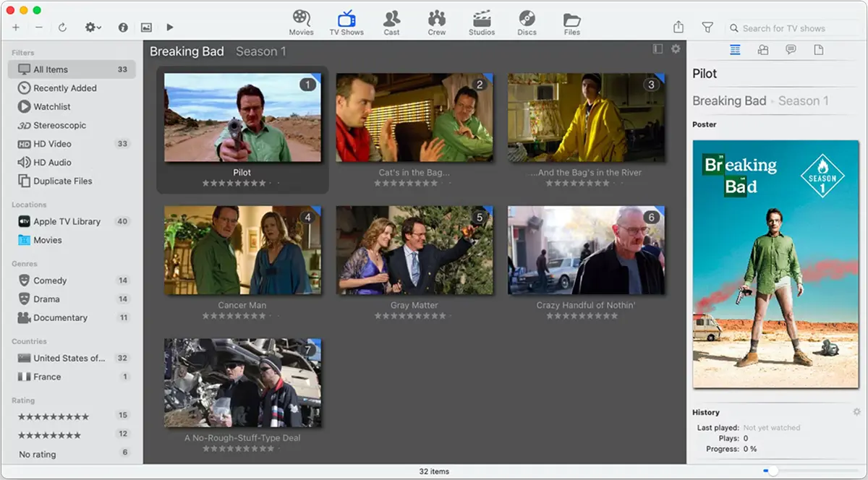
Task: Click Season 1 breadcrumb in grid header
Action: pos(261,51)
